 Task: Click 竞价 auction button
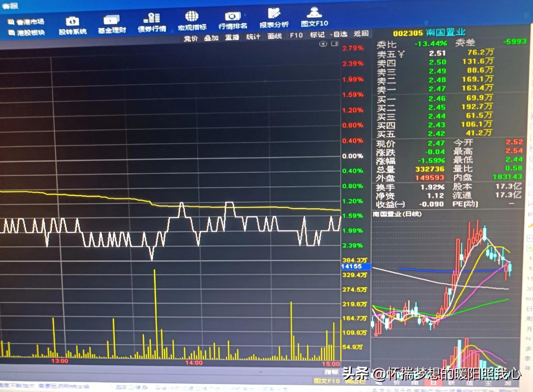pyautogui.click(x=191, y=38)
